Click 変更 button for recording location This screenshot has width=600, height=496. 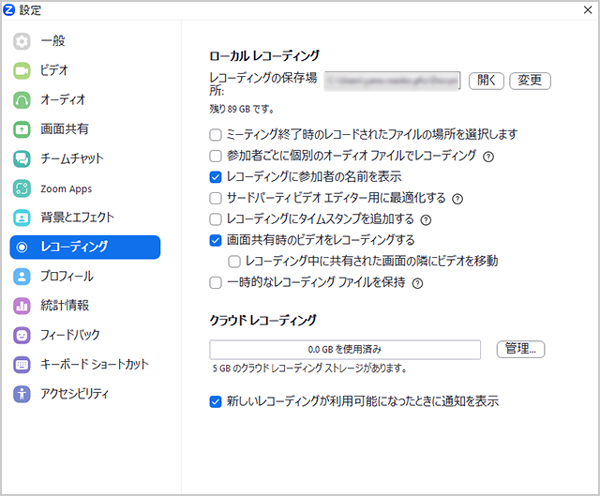530,81
